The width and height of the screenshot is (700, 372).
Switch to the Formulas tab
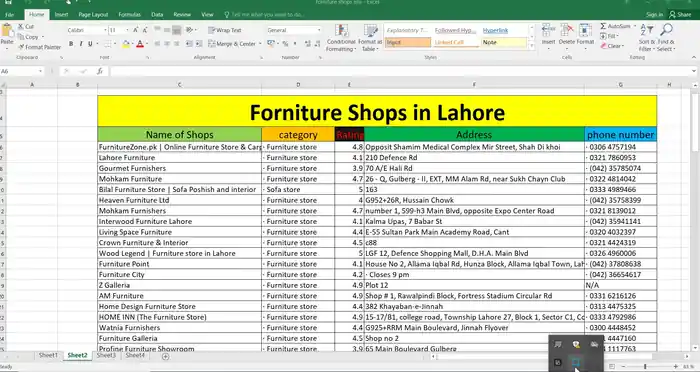pos(130,15)
